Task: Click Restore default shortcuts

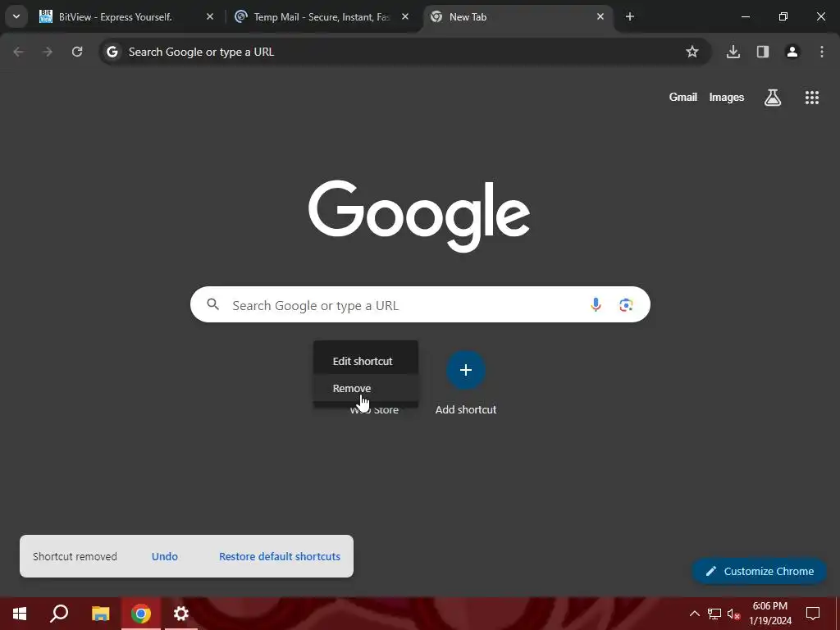Action: click(x=280, y=556)
